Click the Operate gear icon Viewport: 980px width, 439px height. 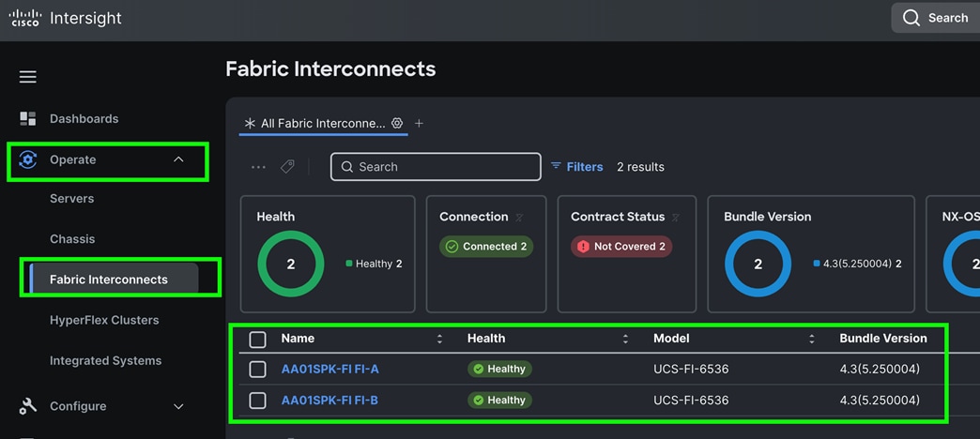(27, 159)
